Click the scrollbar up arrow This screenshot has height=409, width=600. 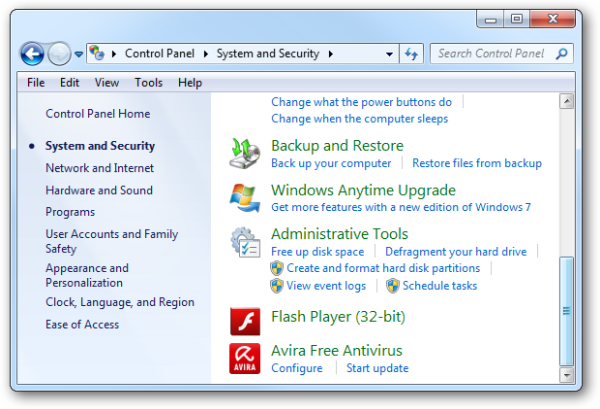point(567,102)
